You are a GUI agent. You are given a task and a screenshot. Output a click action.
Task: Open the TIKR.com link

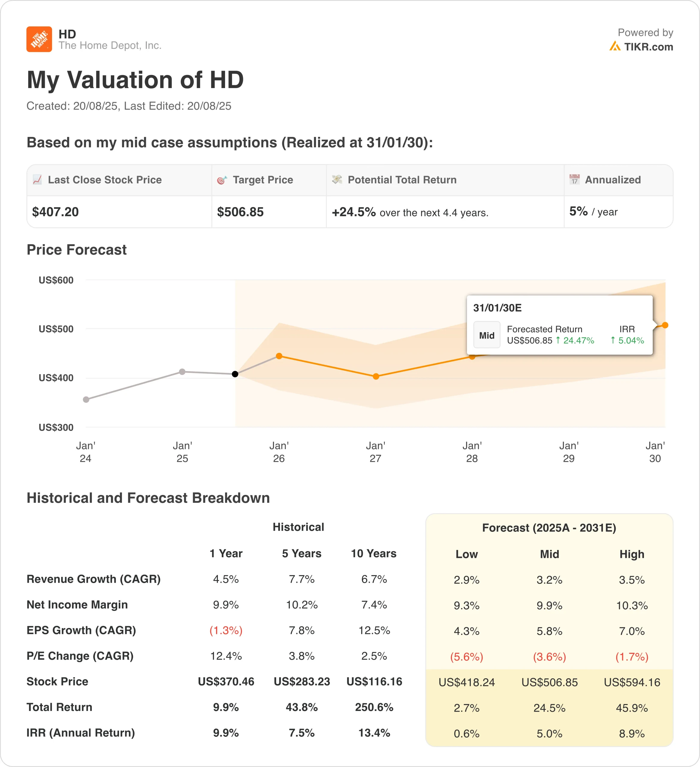click(x=649, y=47)
